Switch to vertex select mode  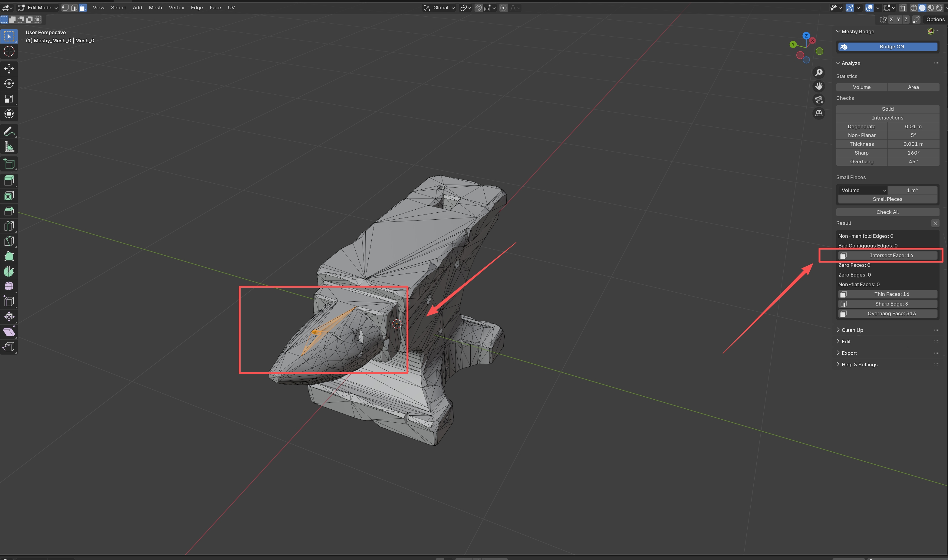65,8
